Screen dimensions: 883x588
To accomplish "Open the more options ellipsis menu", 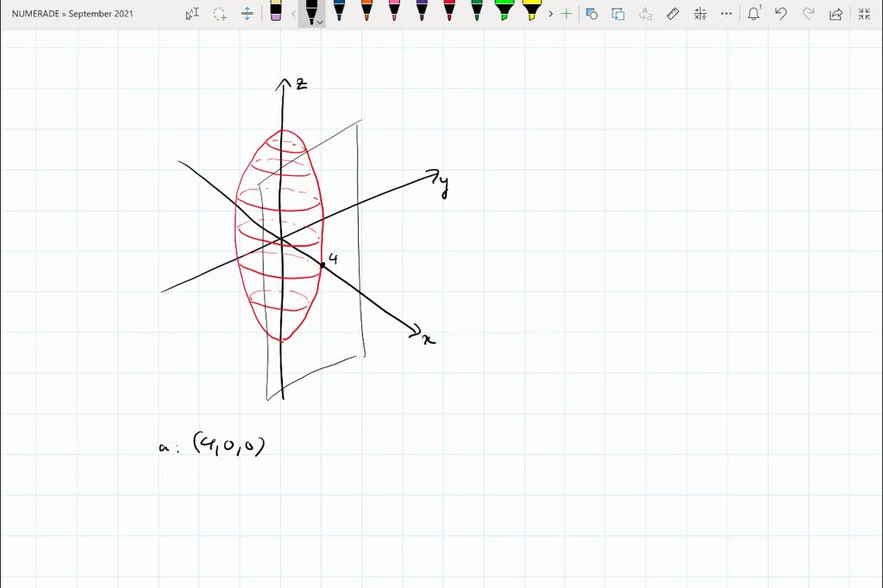I will coord(726,13).
